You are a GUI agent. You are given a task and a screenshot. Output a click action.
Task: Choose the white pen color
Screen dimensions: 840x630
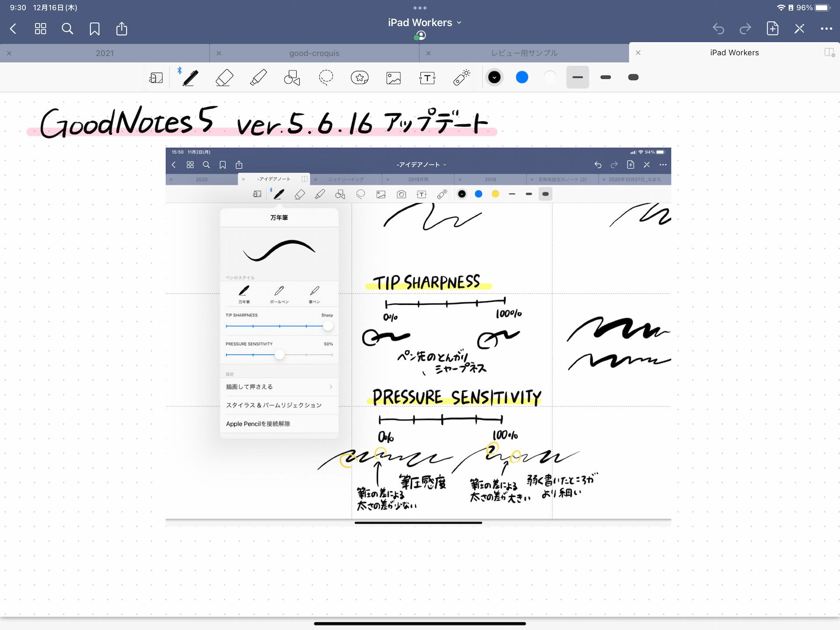(x=550, y=77)
